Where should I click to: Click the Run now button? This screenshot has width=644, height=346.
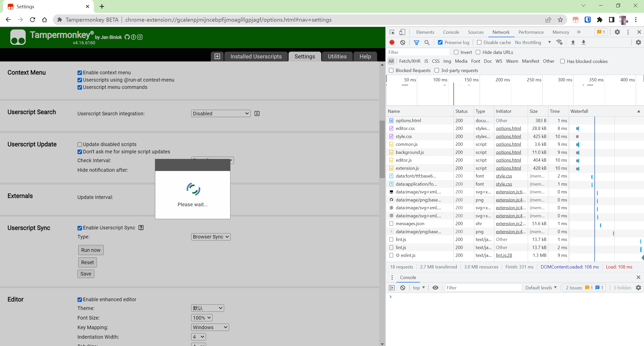click(x=91, y=250)
